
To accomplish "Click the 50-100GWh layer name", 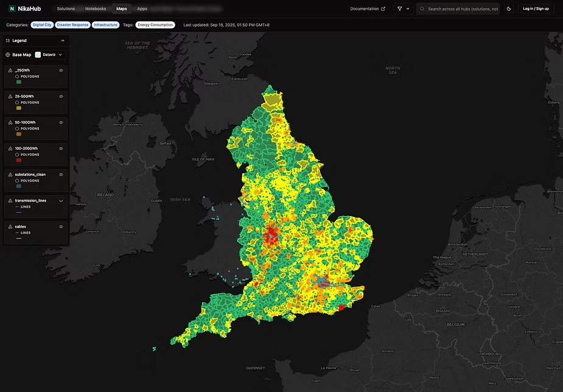I will (25, 122).
